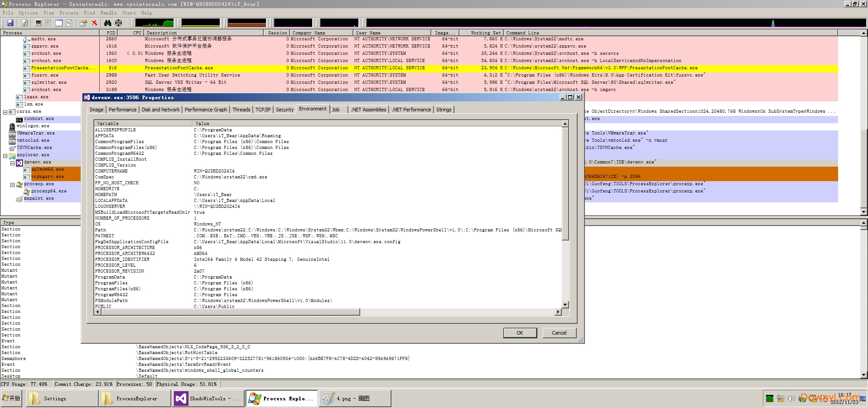Switch to the .NET Assemblies tab
Viewport: 868px width, 408px height.
[368, 110]
